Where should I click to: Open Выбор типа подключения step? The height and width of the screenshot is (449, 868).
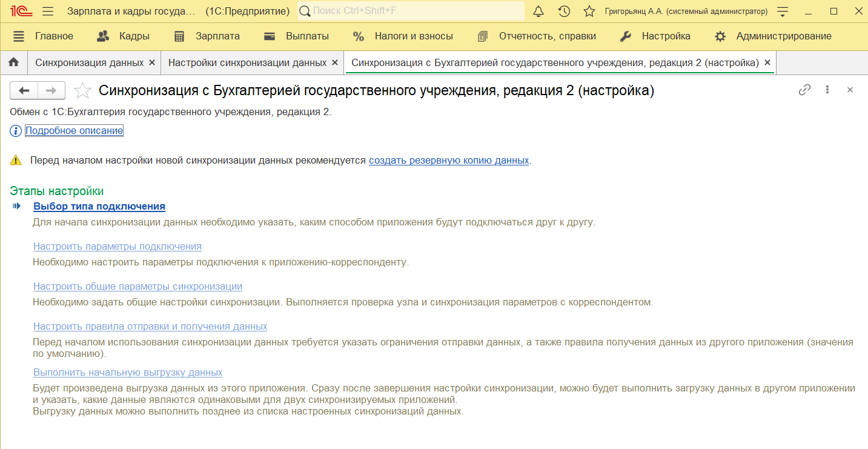tap(99, 207)
